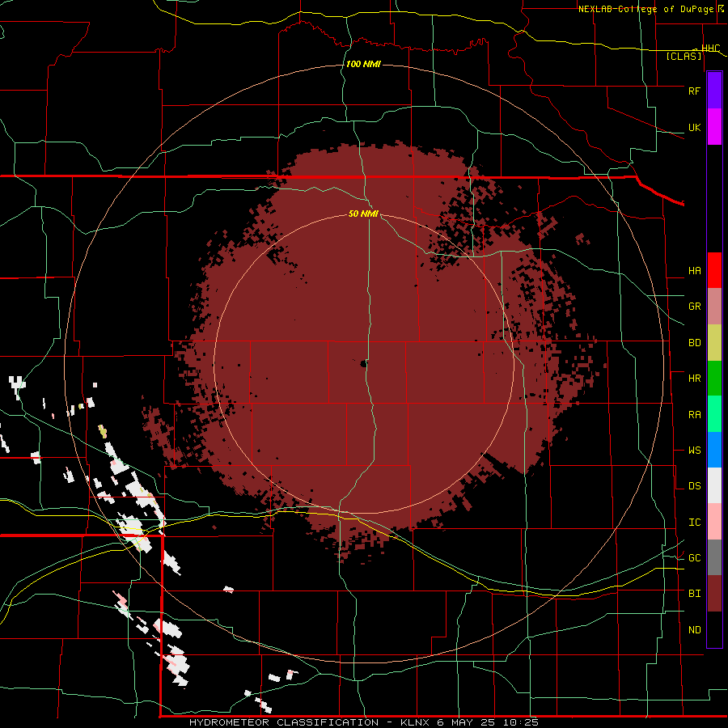Click the HA legend label

point(694,271)
